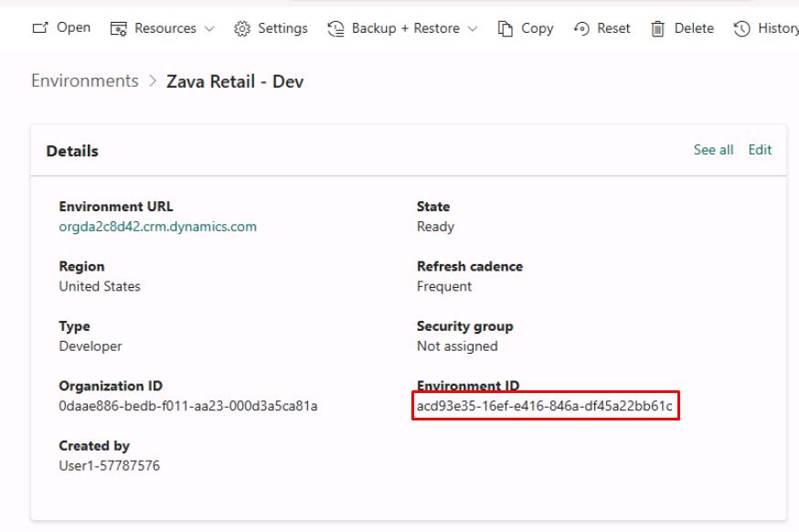This screenshot has height=532, width=799.
Task: Open the orgda2c8d42.crm.dynamics.com environment URL
Action: tap(158, 227)
